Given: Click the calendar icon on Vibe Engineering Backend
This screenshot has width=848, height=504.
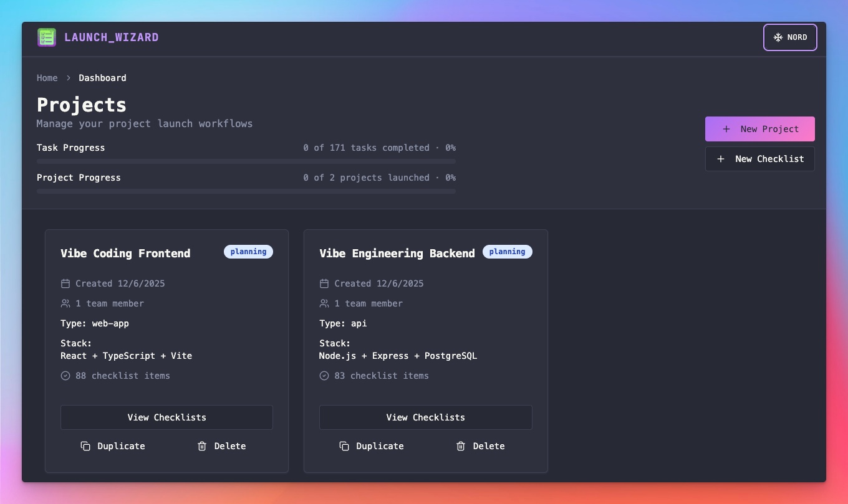Looking at the screenshot, I should (x=324, y=283).
